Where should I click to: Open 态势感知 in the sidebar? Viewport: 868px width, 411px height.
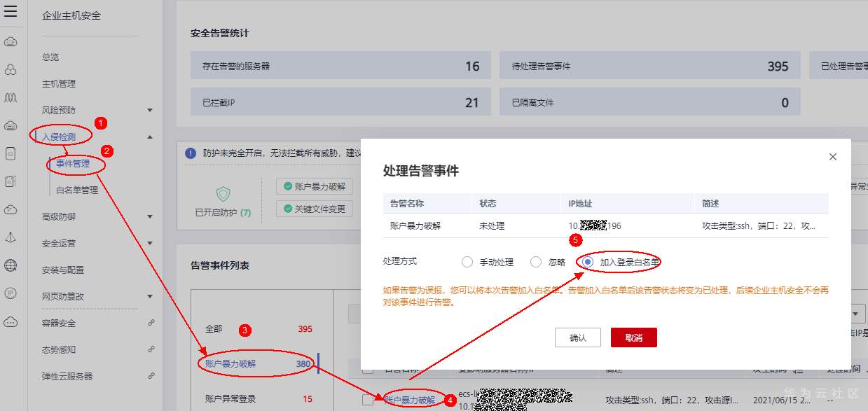pos(59,349)
